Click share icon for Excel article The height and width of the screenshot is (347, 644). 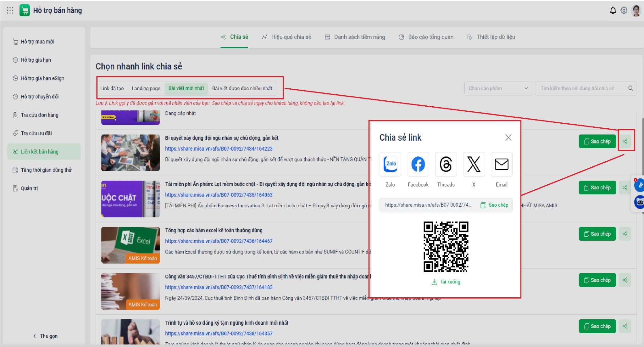(625, 234)
